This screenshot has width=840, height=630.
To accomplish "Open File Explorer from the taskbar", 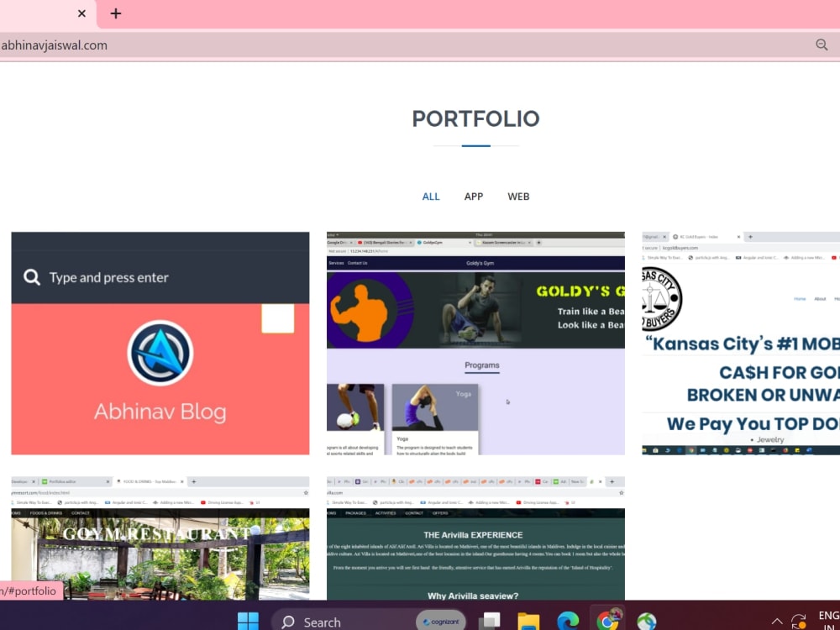I will [x=528, y=622].
